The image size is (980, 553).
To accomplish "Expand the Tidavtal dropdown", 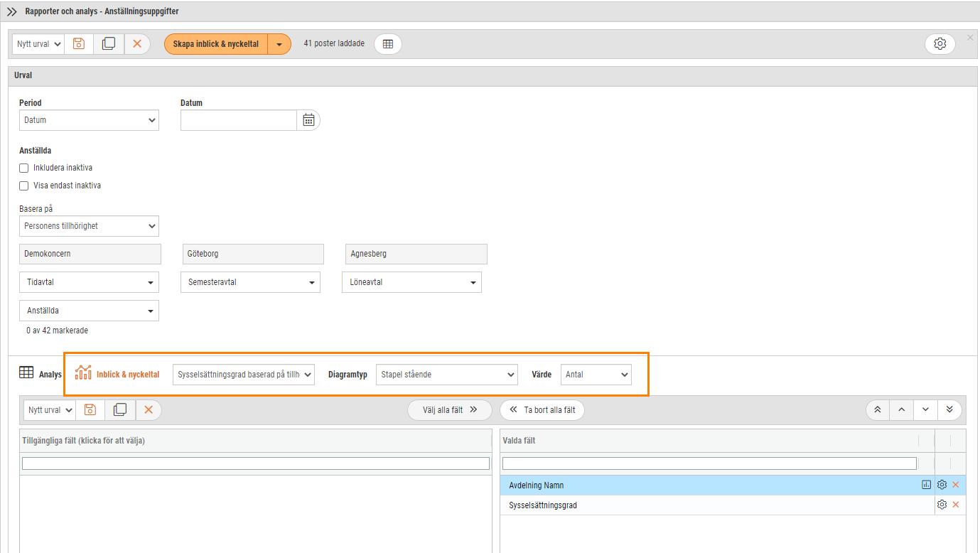I will [89, 282].
